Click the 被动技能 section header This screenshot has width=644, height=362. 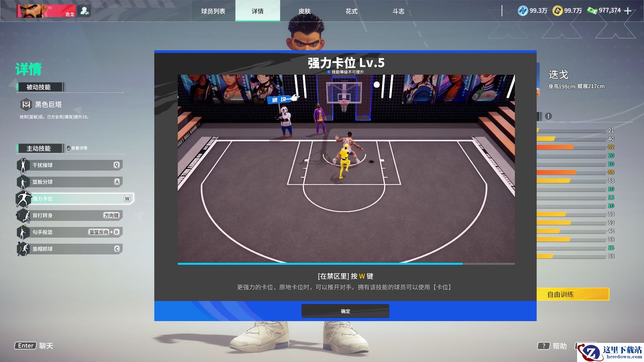tap(39, 87)
